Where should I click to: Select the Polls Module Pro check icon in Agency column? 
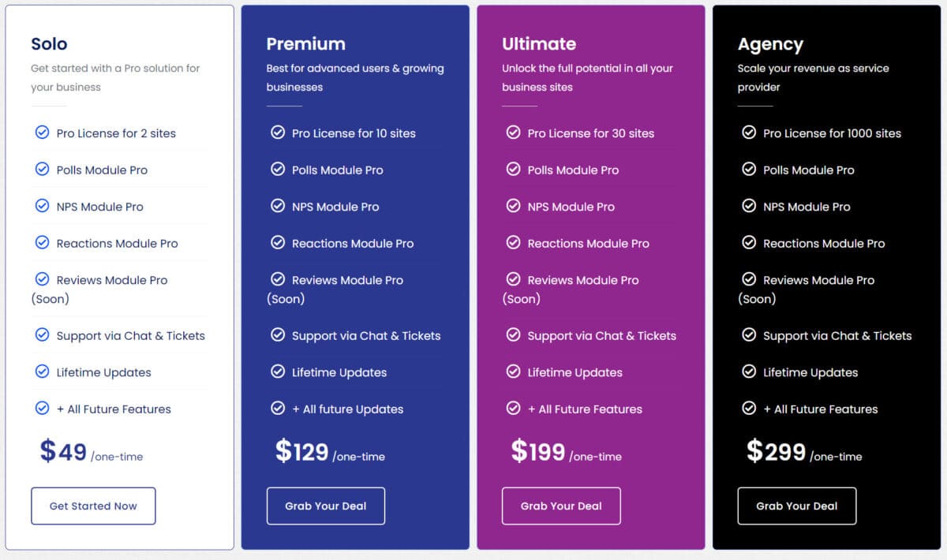[749, 170]
